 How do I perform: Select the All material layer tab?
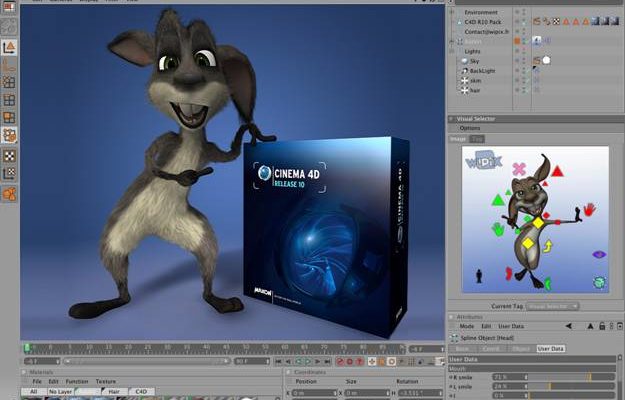point(33,391)
